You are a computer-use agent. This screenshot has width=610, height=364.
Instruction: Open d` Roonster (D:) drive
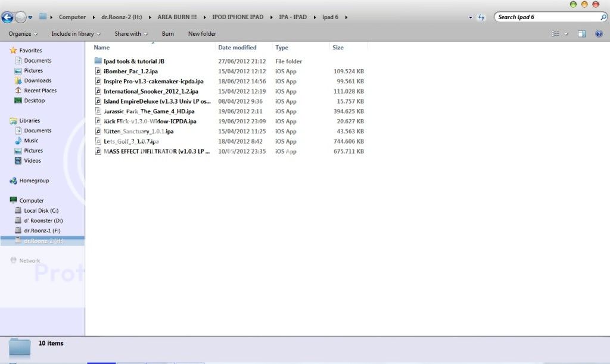tap(43, 220)
